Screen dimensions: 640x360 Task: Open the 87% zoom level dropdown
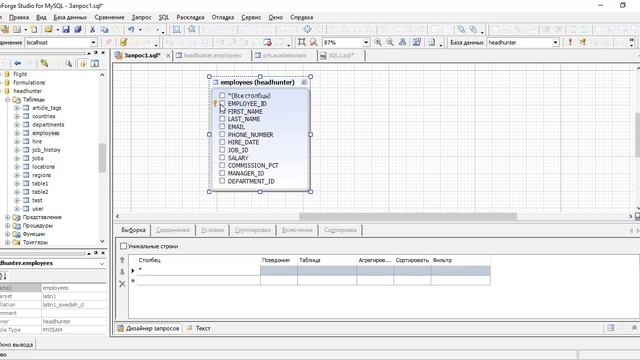(366, 42)
